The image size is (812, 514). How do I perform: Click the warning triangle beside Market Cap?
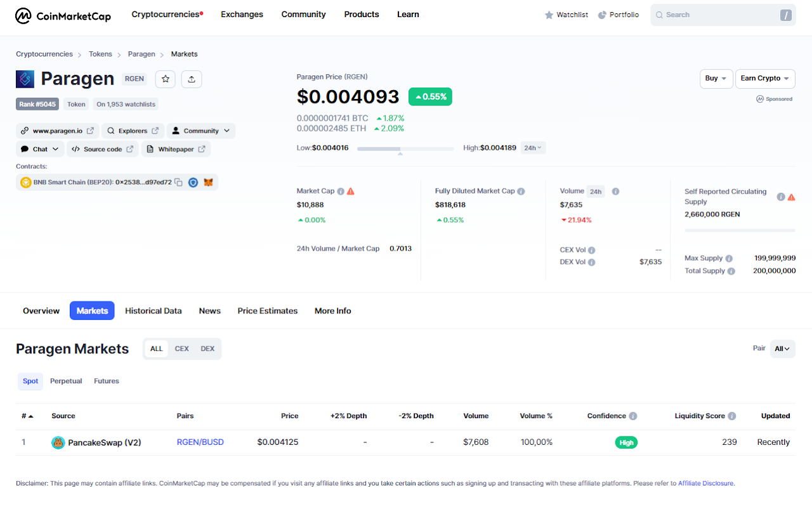click(x=351, y=191)
